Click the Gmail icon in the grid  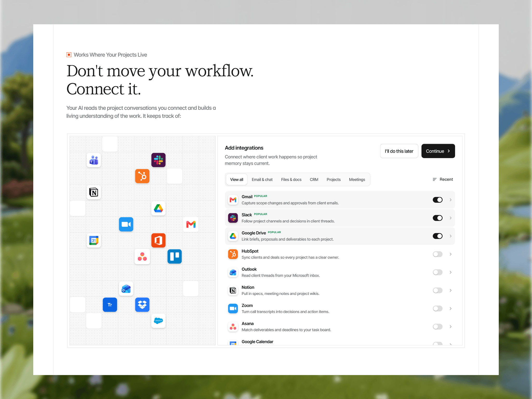point(191,224)
